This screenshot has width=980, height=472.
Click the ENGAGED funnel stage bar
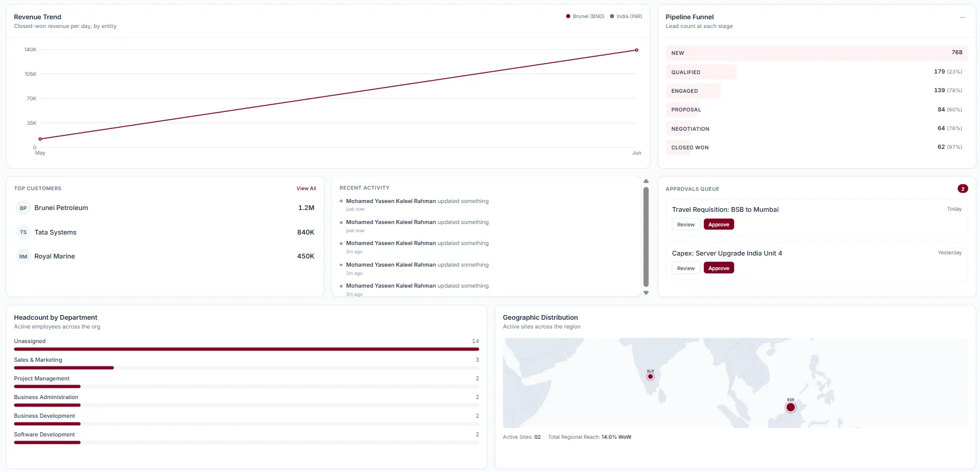(693, 91)
